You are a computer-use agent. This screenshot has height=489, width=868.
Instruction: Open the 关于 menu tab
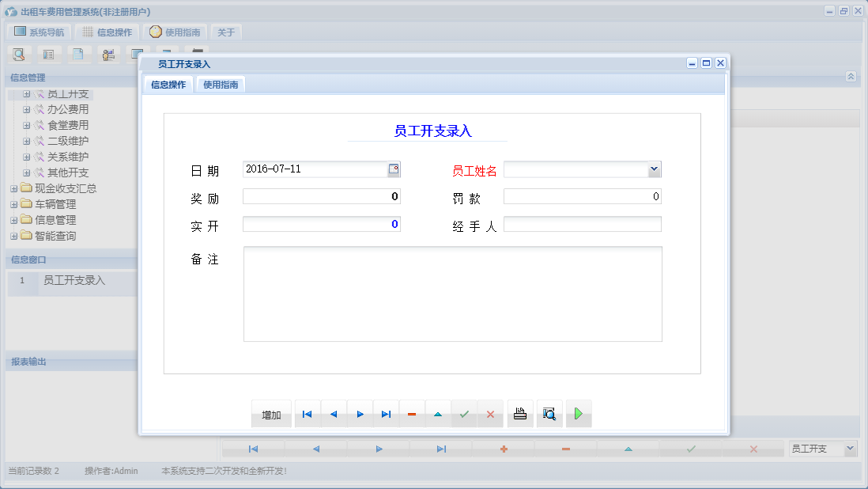click(226, 32)
